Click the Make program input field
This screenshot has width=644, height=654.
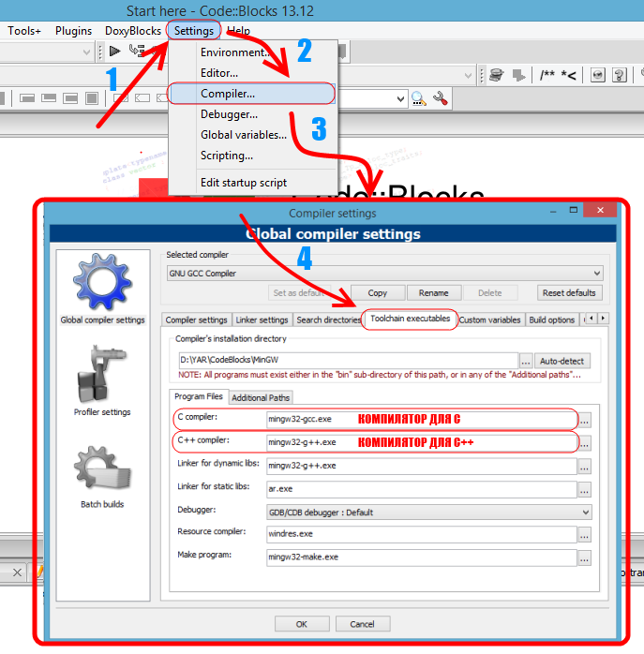[x=422, y=557]
